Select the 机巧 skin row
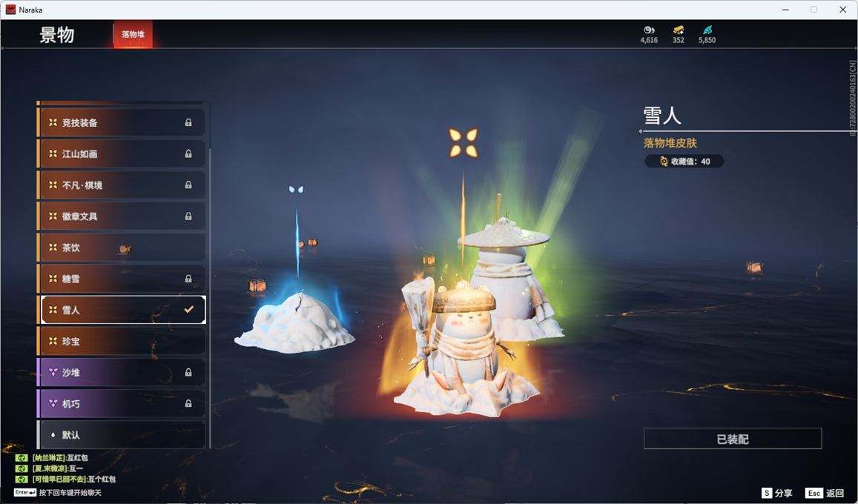This screenshot has width=858, height=504. click(x=121, y=403)
